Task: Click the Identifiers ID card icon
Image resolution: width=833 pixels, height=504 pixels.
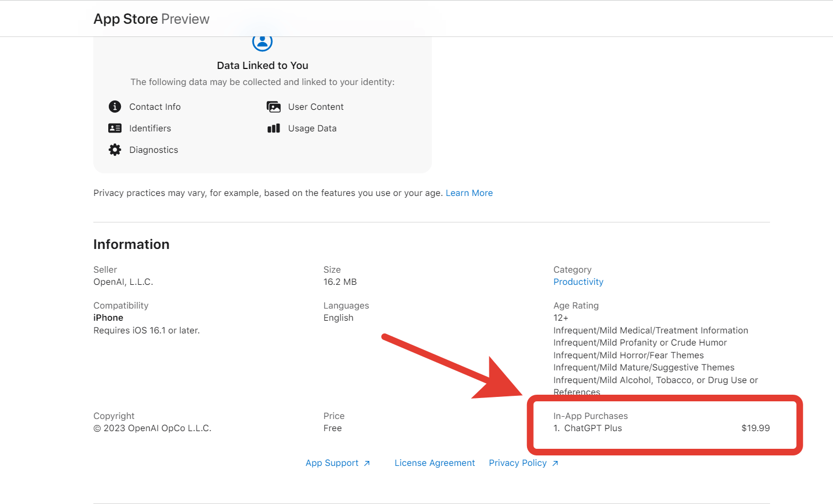Action: click(115, 128)
